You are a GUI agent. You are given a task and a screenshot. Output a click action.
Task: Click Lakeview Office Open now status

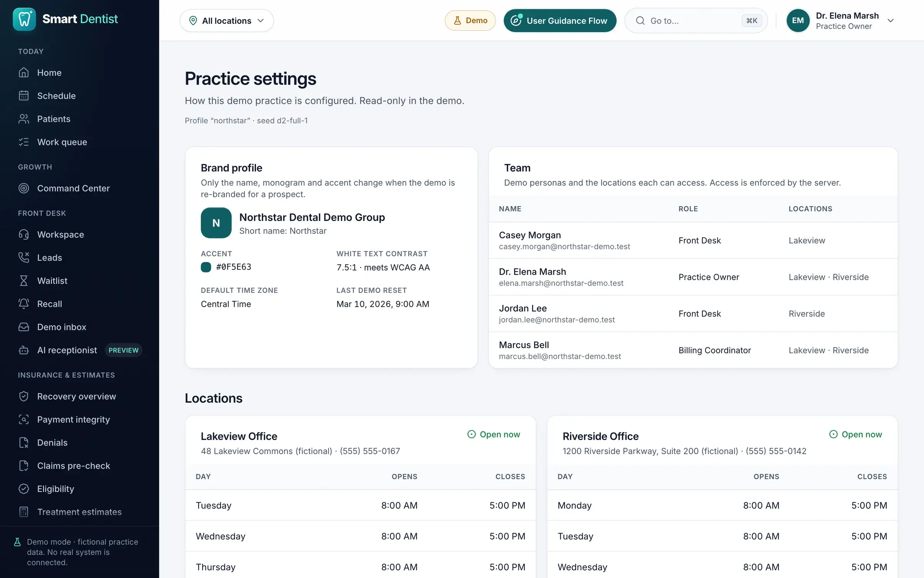coord(494,434)
